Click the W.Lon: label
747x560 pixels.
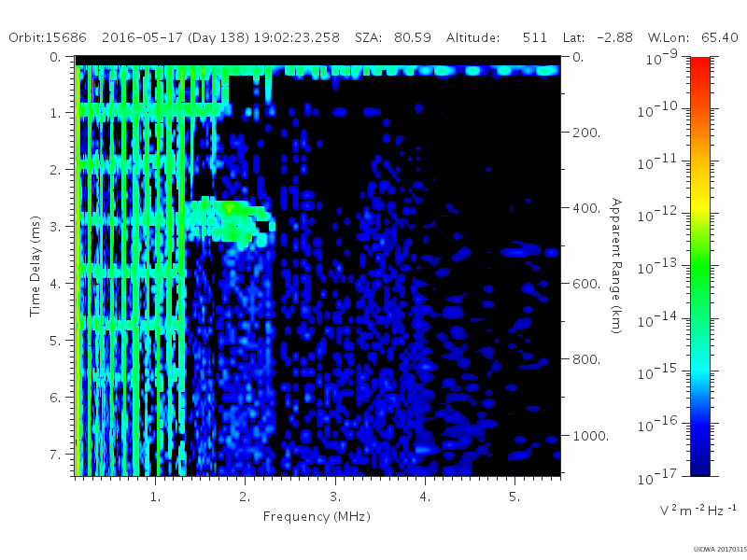pyautogui.click(x=669, y=37)
